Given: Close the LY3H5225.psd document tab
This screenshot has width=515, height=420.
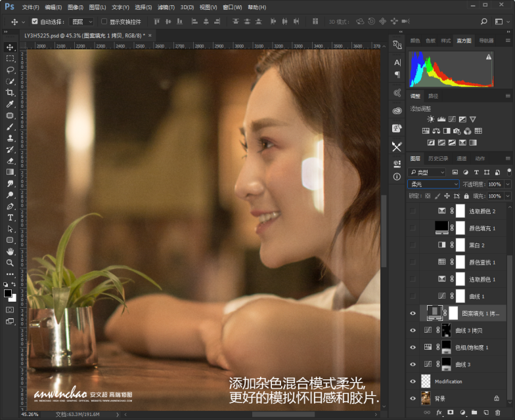Looking at the screenshot, I should click(150, 35).
